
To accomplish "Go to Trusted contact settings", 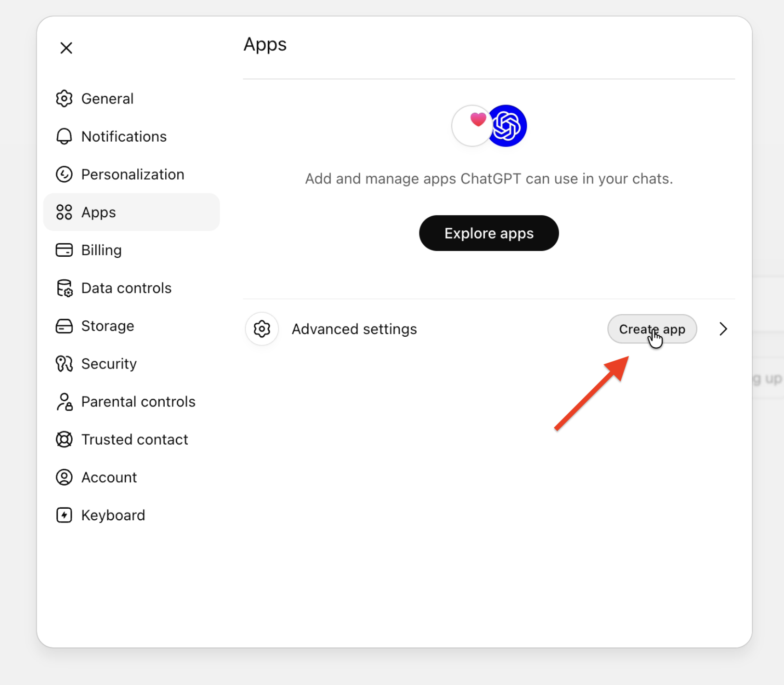I will tap(131, 439).
